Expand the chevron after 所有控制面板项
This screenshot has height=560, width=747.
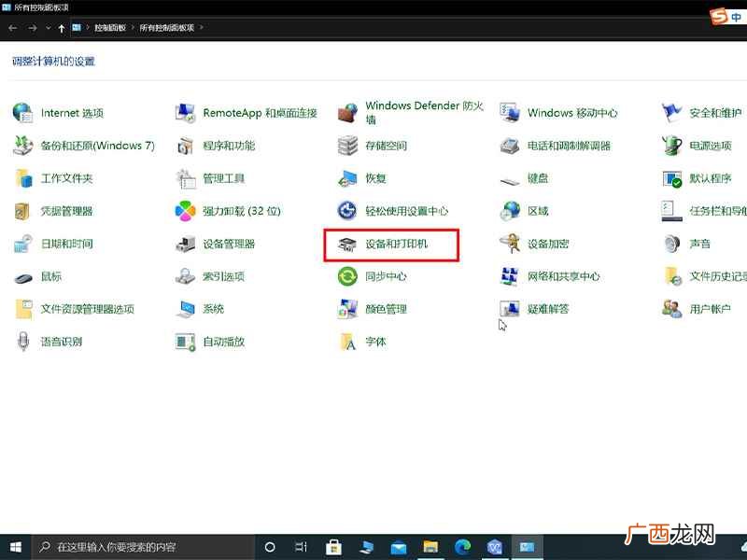click(x=202, y=28)
